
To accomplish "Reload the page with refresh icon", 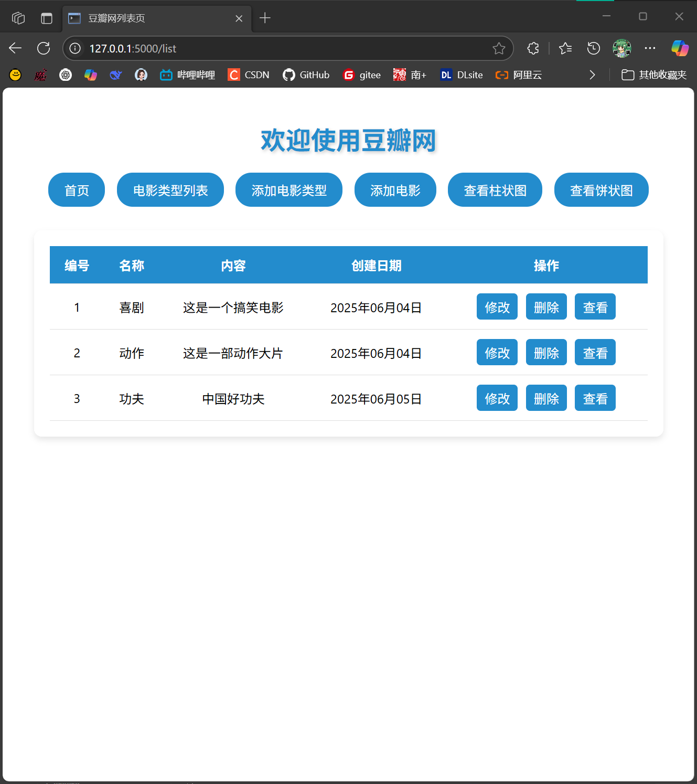I will [44, 48].
